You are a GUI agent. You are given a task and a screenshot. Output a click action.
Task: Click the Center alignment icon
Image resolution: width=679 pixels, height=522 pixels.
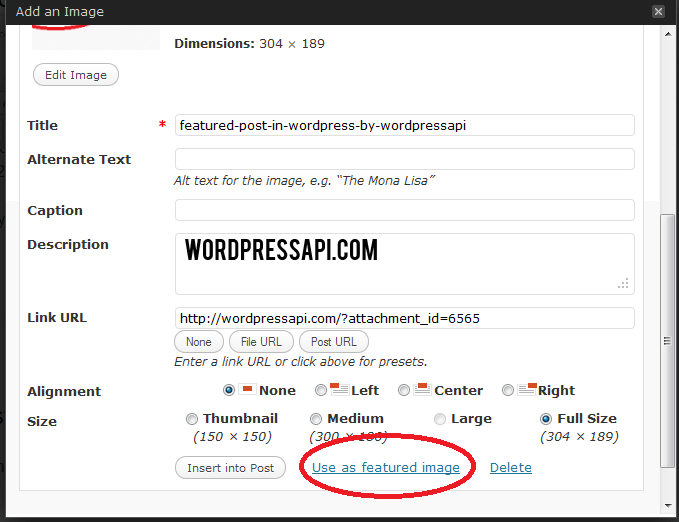pos(422,389)
